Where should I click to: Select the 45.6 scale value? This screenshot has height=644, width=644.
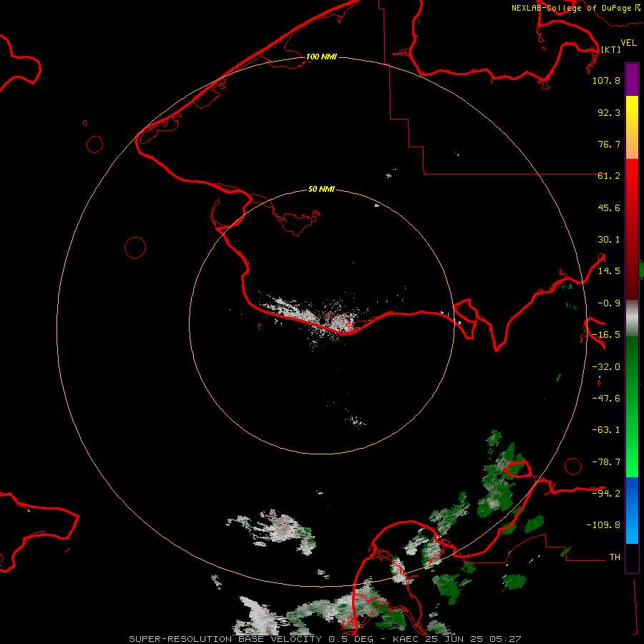point(609,208)
